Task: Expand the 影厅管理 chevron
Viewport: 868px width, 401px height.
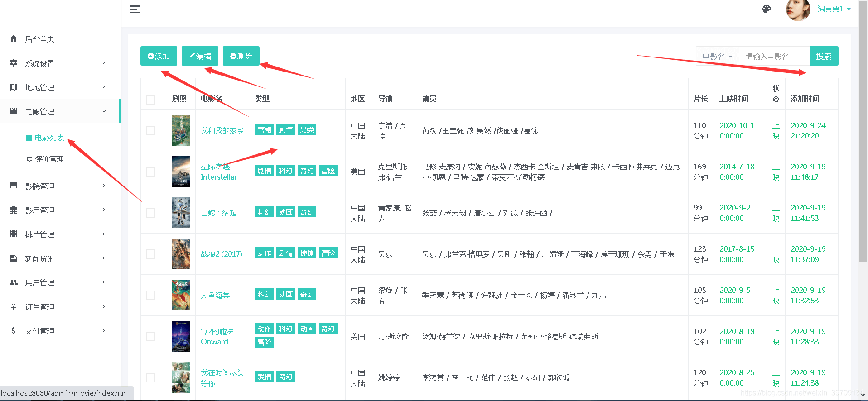Action: 104,210
